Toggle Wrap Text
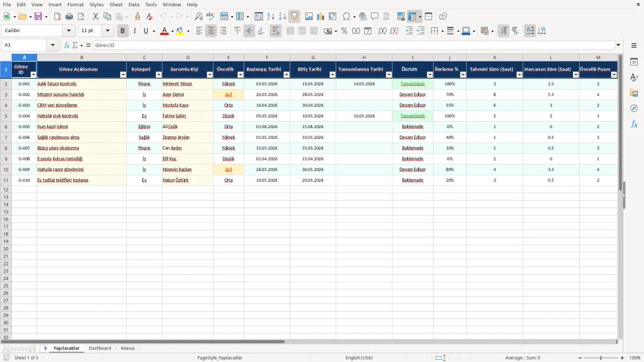644x362 pixels. [275, 31]
